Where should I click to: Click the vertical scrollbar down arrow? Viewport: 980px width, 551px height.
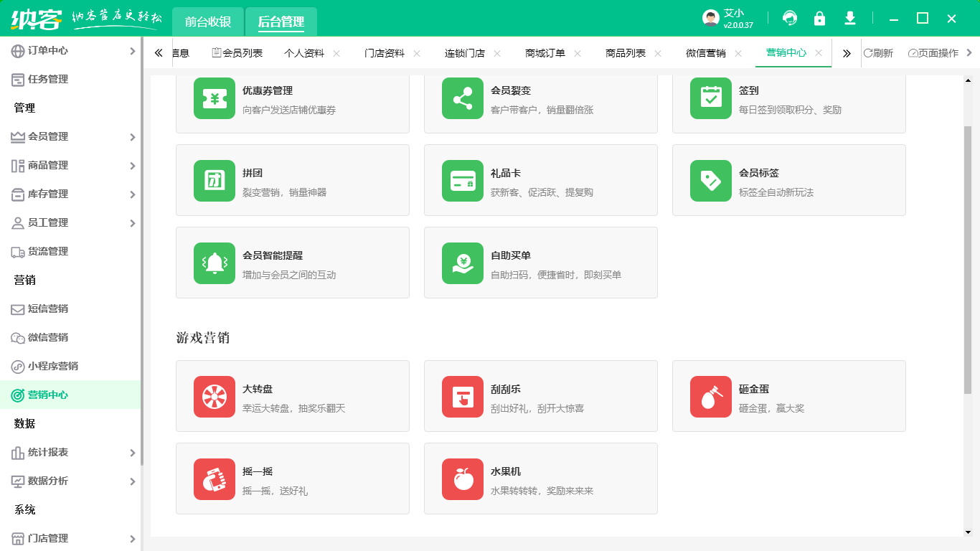[968, 532]
